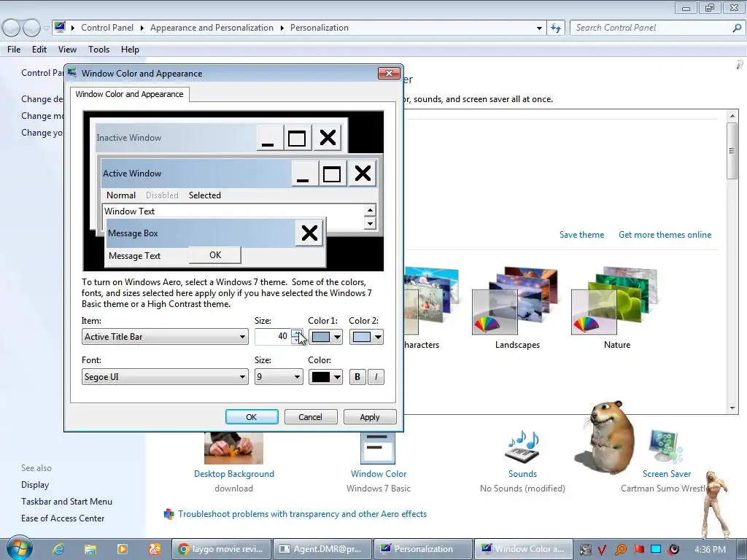Screen dimensions: 747x560
Task: Select the Window Color and Appearance tab
Action: point(129,94)
